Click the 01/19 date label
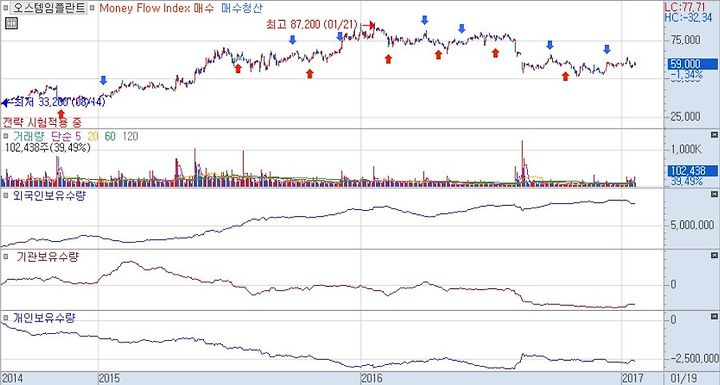 (x=684, y=379)
